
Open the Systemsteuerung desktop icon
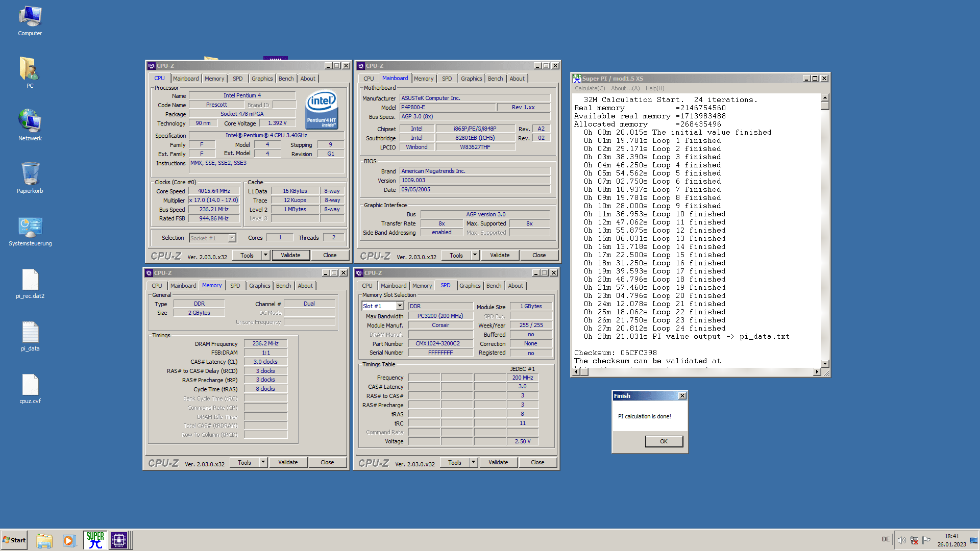coord(30,231)
